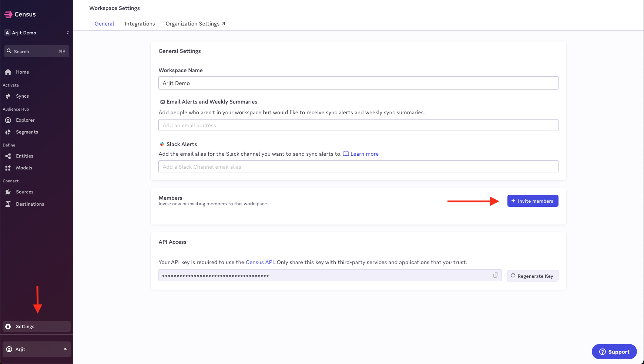
Task: Open Syncs via its arrows icon
Action: (8, 96)
